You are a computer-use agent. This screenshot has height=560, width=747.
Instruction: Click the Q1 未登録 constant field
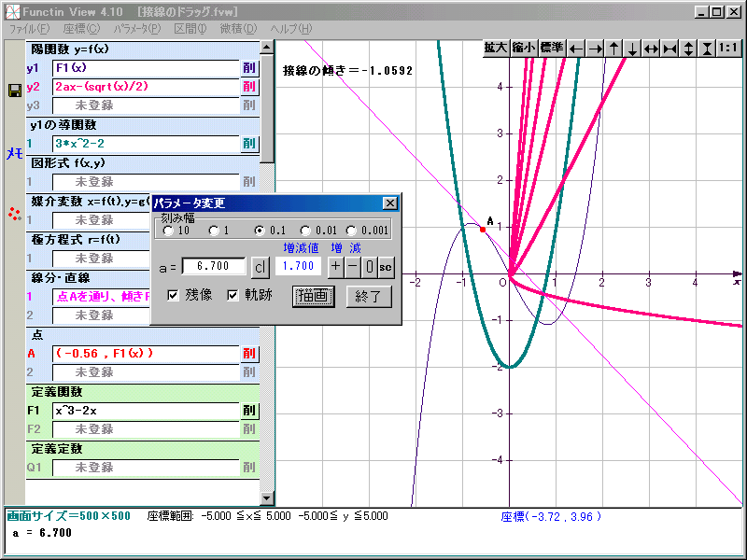(x=146, y=468)
